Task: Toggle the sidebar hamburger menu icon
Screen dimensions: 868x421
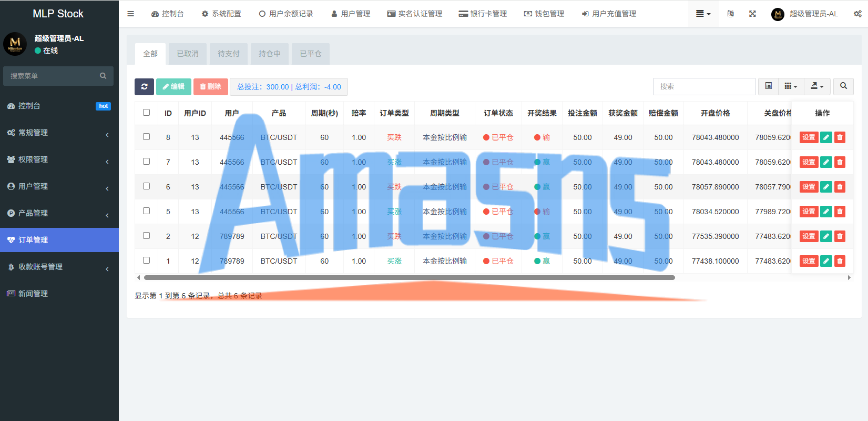Action: (x=130, y=14)
